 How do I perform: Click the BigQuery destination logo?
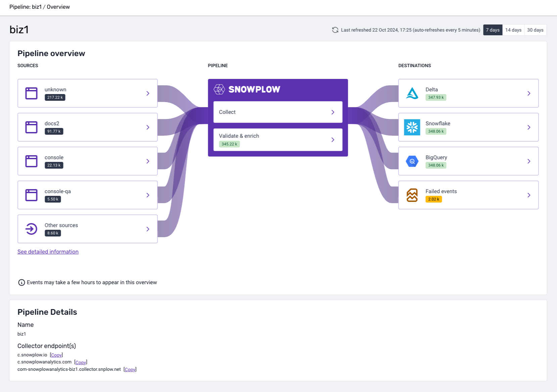click(412, 161)
